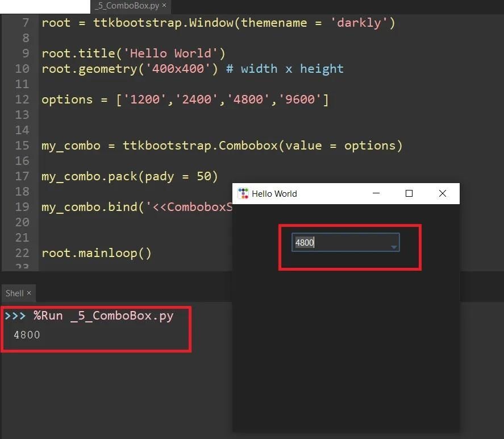This screenshot has width=504, height=439.
Task: Click the '9600' string in options list
Action: click(300, 100)
